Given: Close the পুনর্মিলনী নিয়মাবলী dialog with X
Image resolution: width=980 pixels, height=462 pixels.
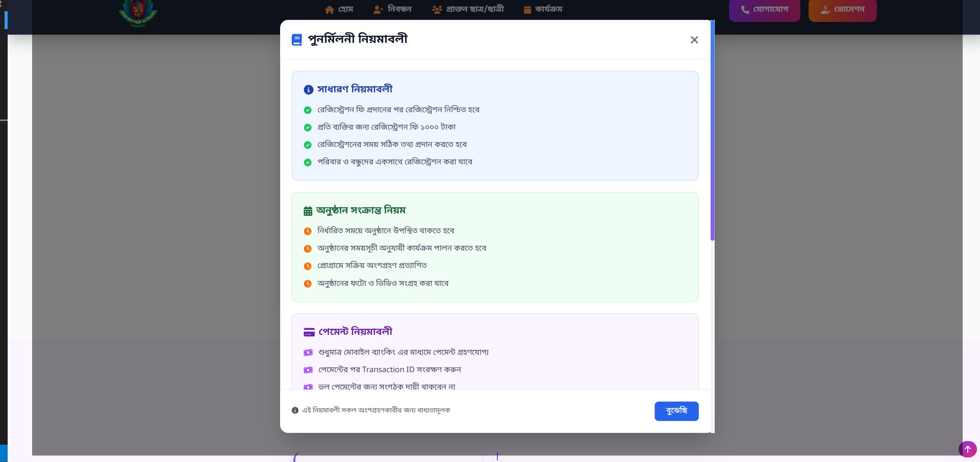Looking at the screenshot, I should click(x=694, y=40).
